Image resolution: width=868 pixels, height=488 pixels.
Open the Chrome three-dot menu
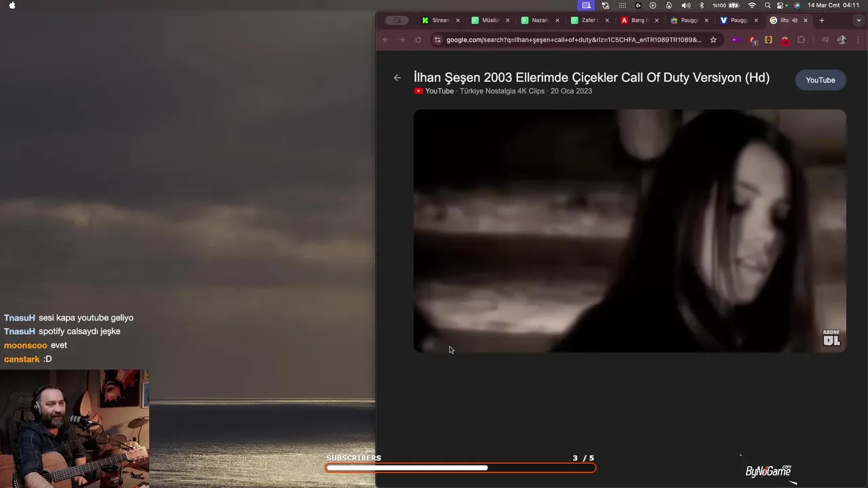857,40
